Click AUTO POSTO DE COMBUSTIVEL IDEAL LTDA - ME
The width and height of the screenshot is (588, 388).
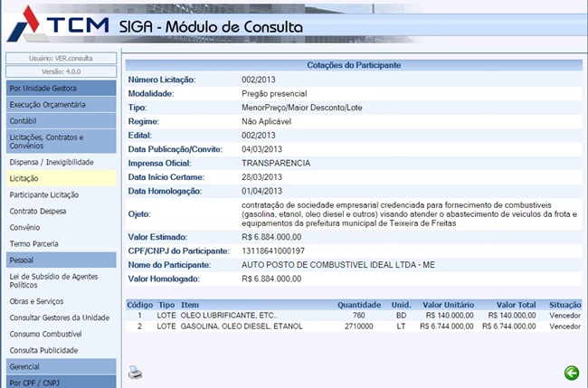point(338,265)
